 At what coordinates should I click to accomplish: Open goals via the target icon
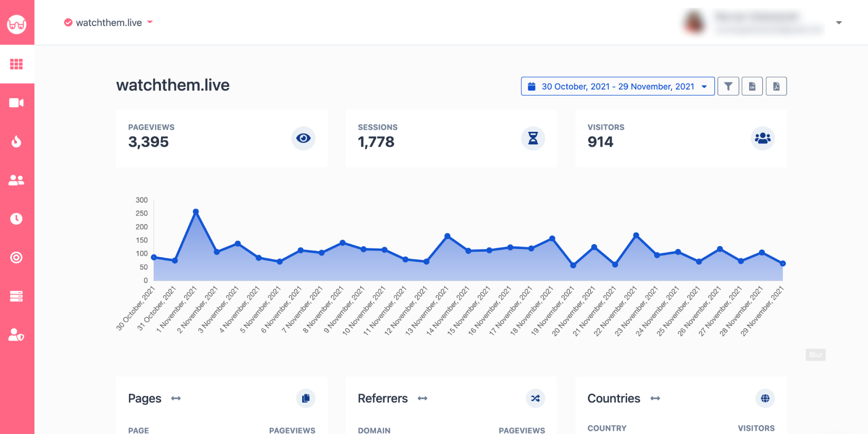17,258
